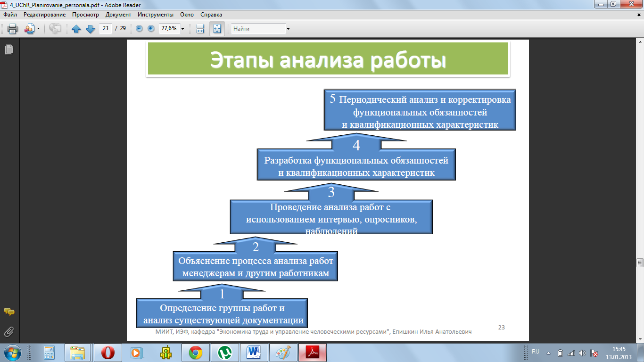Open the Pages panel in left sidebar
The height and width of the screenshot is (362, 644).
[x=8, y=49]
